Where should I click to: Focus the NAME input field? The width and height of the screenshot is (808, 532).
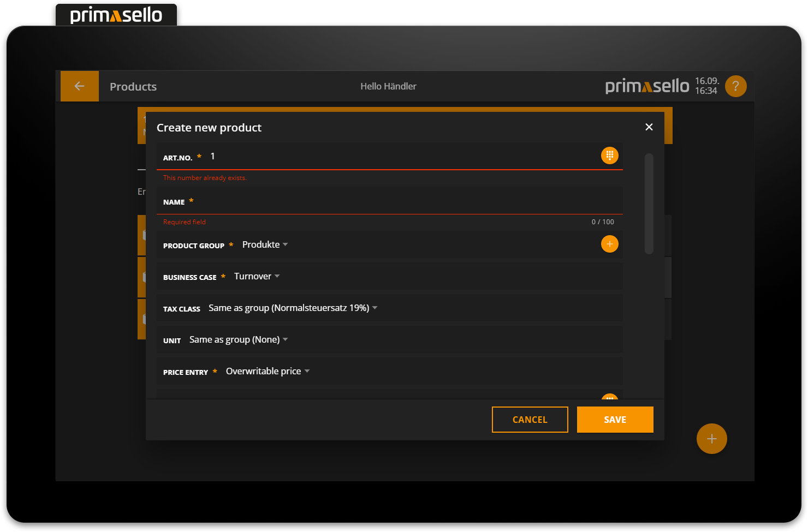[x=382, y=201]
